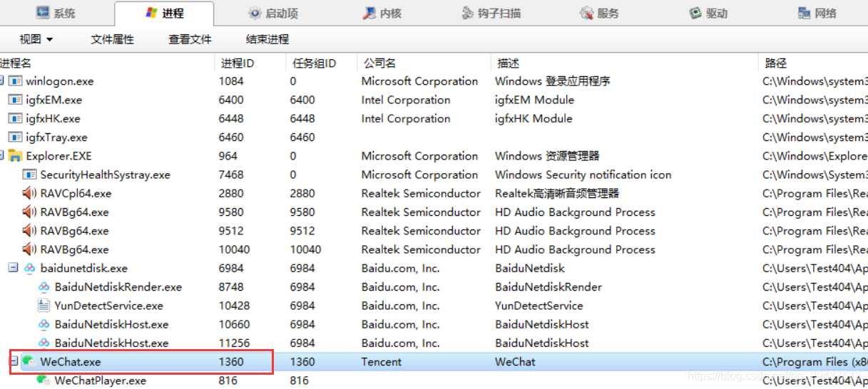Click the igfxHK.exe process icon
The image size is (868, 389).
16,118
